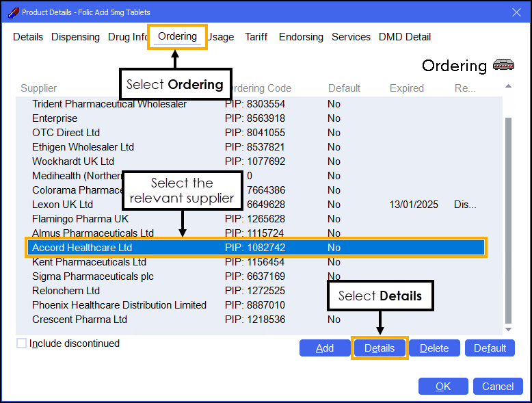Viewport: 532px width, 403px height.
Task: Click the Details button
Action: [380, 348]
